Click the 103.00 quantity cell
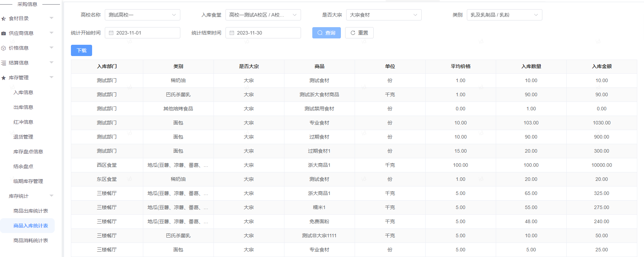Screen dimensions: 644x257 [531, 123]
